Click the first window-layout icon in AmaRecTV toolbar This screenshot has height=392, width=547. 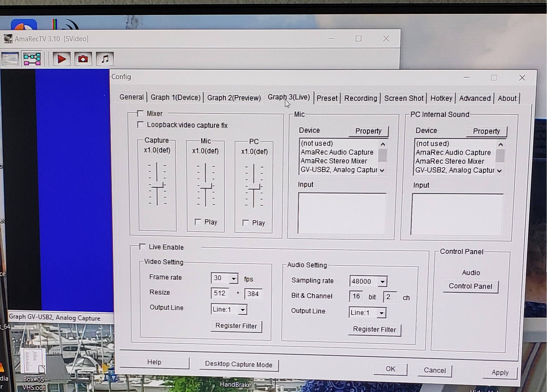10,59
